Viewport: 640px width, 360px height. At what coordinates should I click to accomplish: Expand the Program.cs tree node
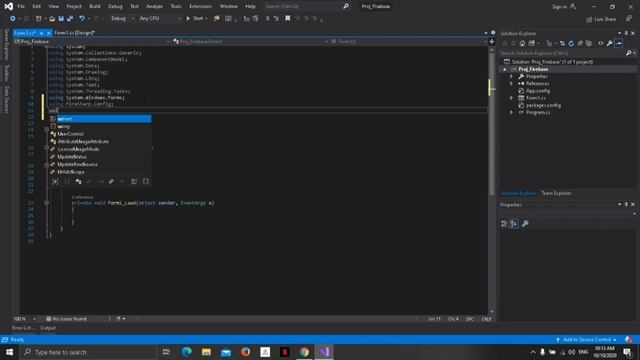pyautogui.click(x=511, y=112)
